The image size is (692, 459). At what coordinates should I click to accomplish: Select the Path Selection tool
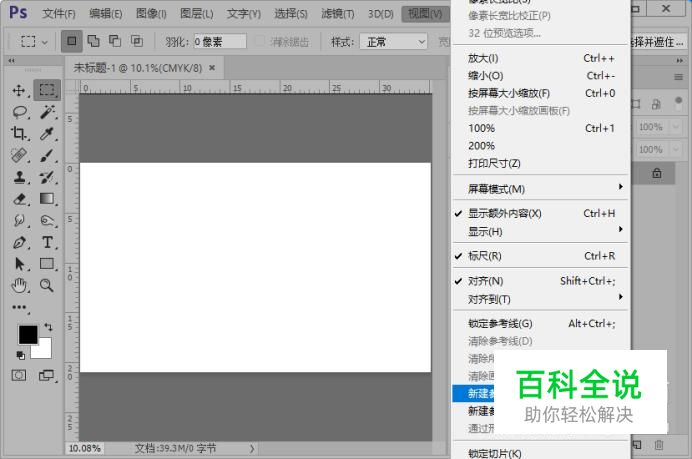coord(19,264)
